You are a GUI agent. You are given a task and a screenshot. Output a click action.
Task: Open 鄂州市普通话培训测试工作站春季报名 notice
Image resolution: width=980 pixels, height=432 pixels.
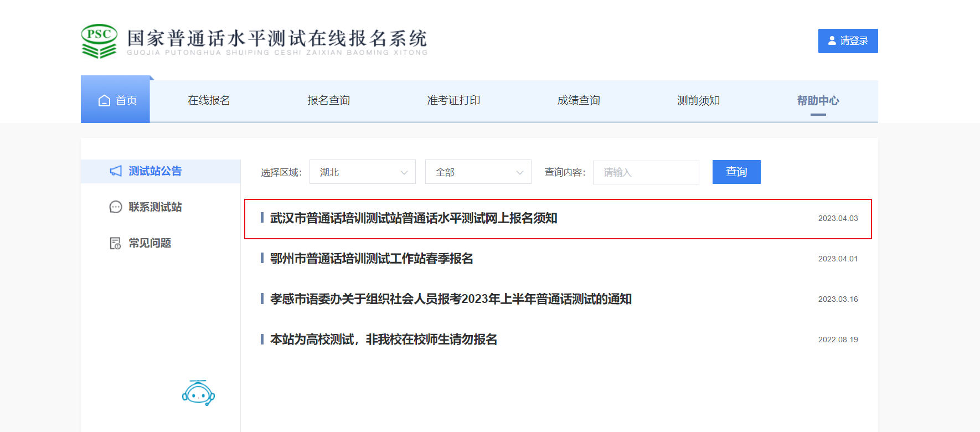[372, 259]
